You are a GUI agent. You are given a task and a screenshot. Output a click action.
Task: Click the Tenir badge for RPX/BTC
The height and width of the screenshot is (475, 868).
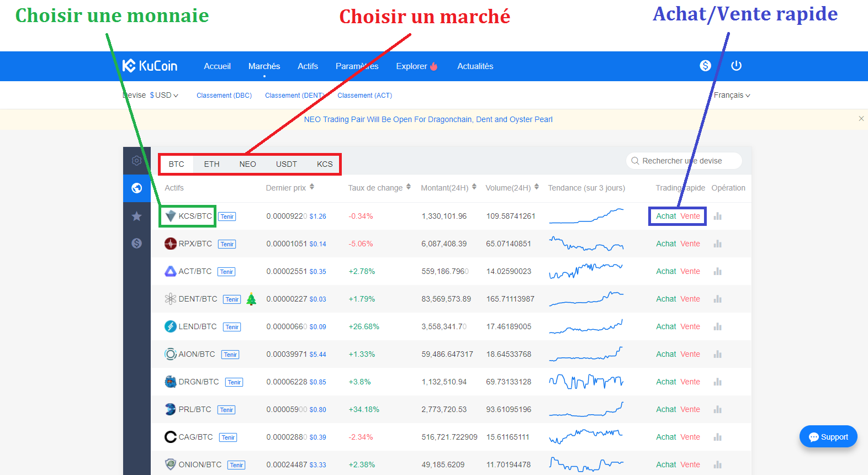coord(227,244)
